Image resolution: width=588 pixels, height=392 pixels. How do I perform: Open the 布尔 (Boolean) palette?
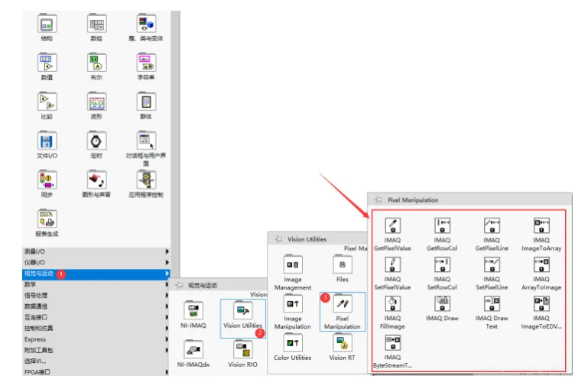[97, 63]
